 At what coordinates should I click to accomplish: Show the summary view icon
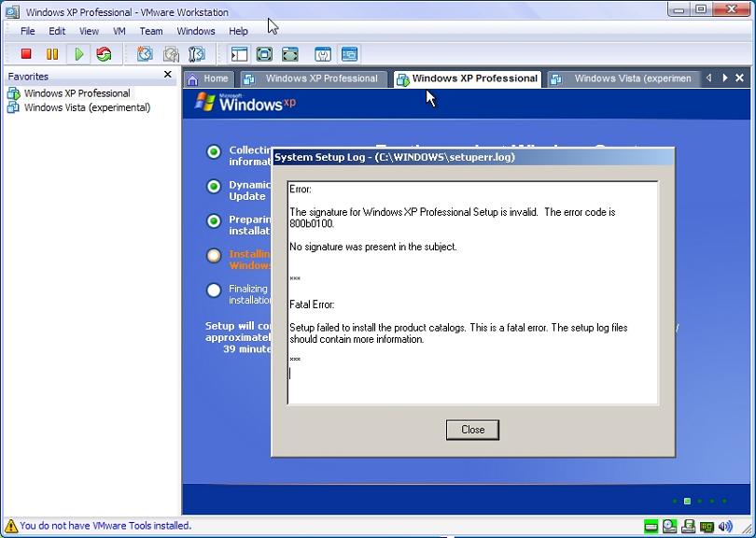tap(323, 54)
